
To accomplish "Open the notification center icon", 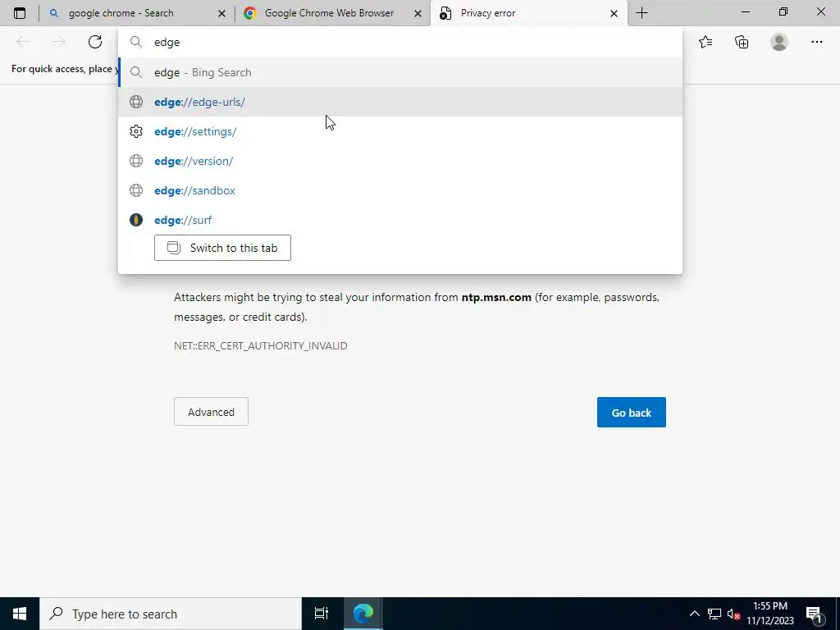I will [814, 614].
